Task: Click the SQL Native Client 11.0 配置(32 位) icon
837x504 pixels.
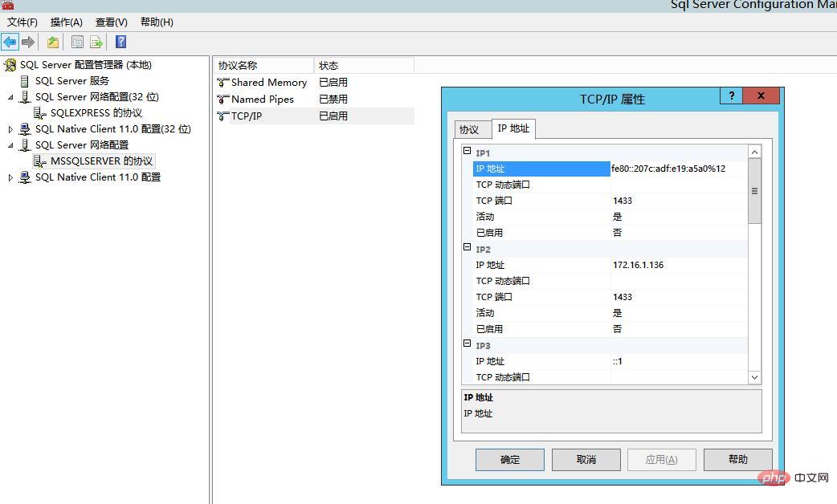Action: (x=25, y=129)
